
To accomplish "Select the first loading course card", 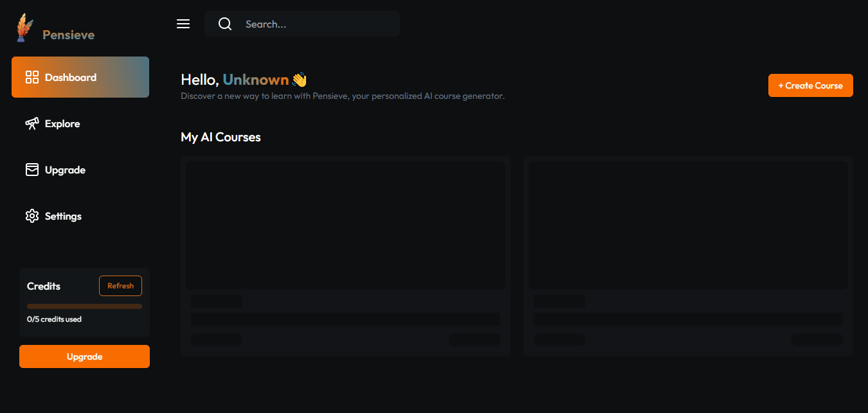I will pos(345,256).
